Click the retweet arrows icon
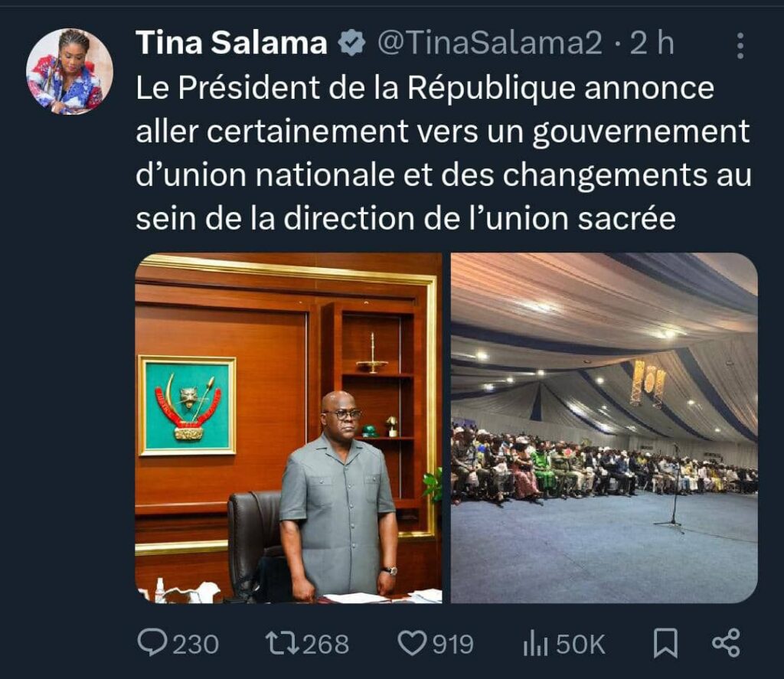784x679 pixels. coord(282,643)
